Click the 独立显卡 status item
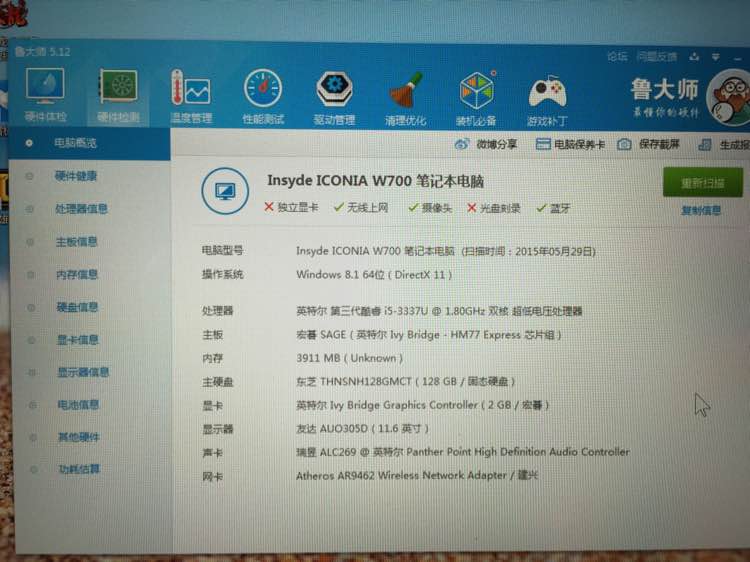The height and width of the screenshot is (562, 750). (291, 207)
